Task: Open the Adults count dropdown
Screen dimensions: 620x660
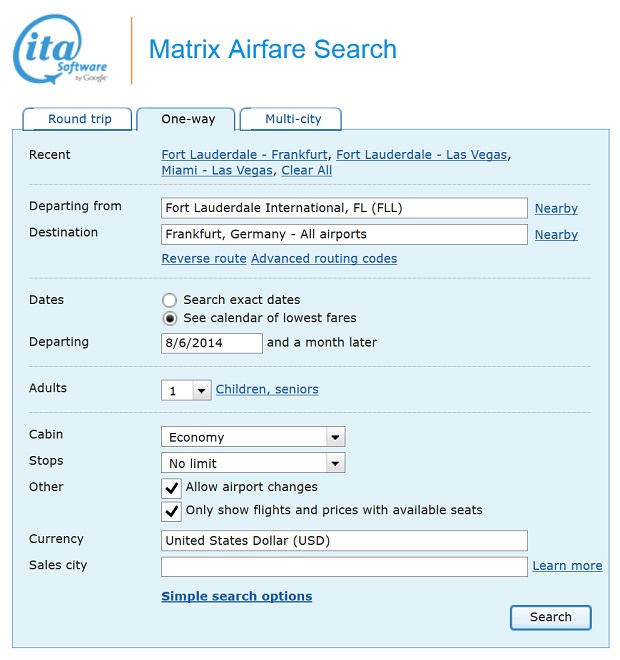Action: click(186, 390)
